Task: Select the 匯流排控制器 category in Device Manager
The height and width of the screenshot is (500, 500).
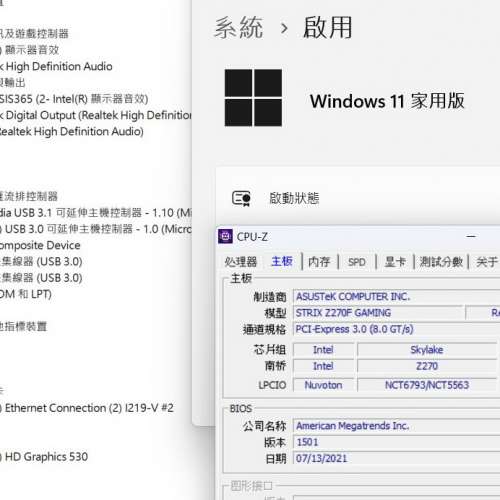Action: click(29, 196)
